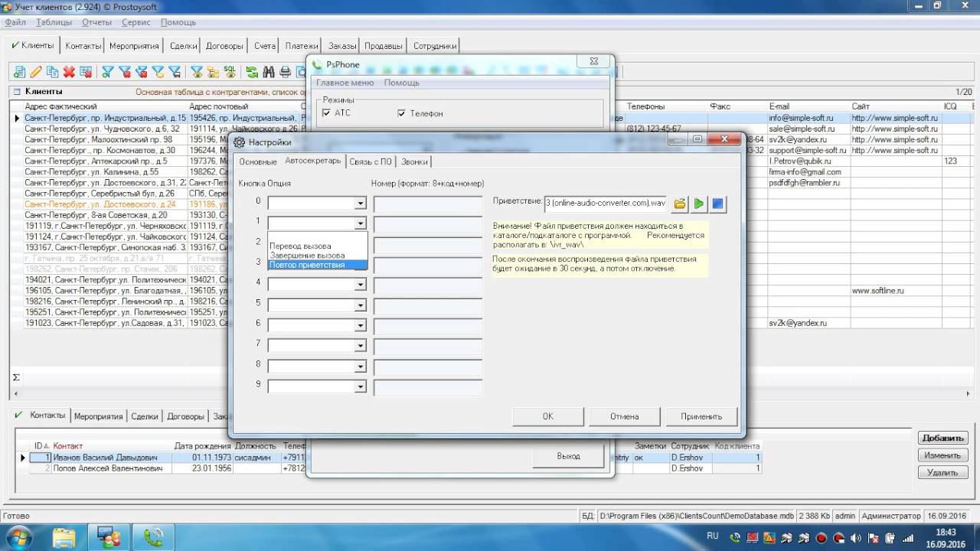Click the first blue funnel filter icon
Viewport: 980px width, 551px height.
click(107, 72)
